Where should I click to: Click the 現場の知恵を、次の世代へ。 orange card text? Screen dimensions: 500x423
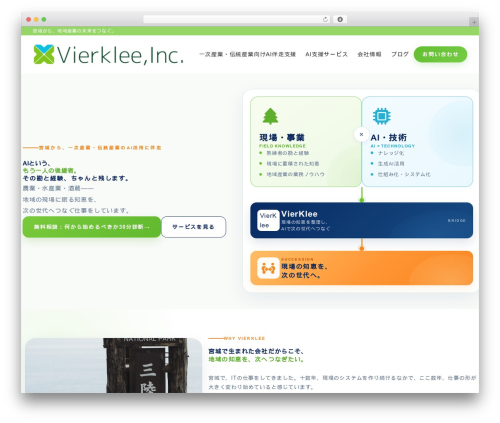tap(305, 271)
